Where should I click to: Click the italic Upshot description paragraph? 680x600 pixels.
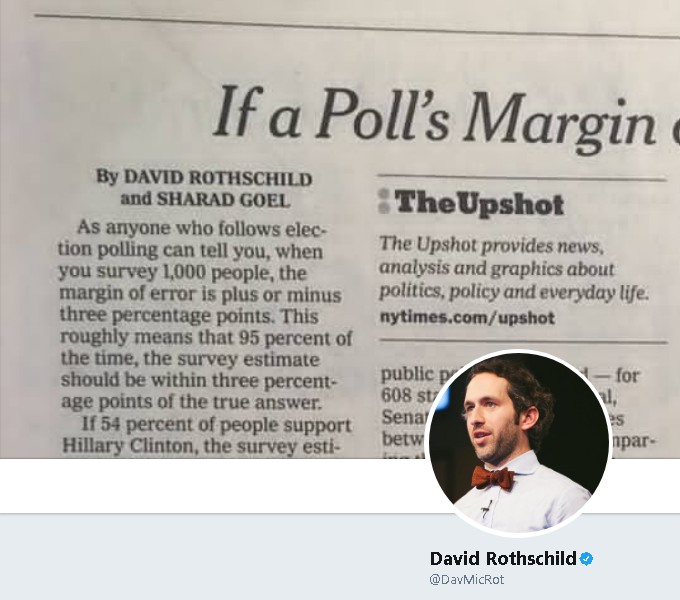513,269
